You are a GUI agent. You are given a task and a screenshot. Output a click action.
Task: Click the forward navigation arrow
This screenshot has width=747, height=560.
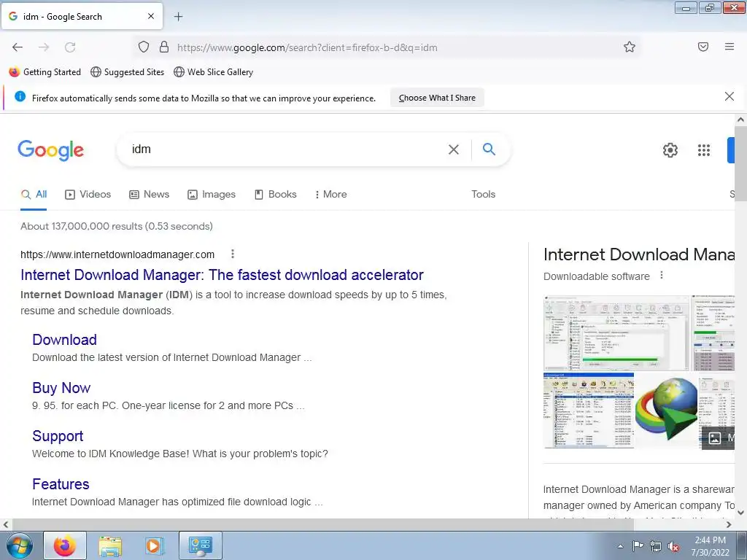tap(44, 47)
